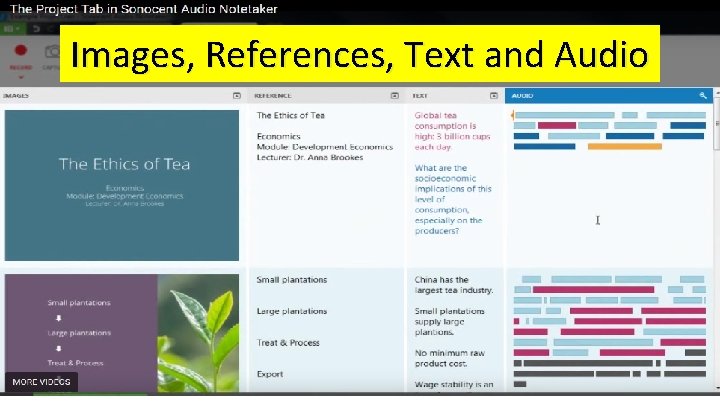This screenshot has height=405, width=720.
Task: Click the orange playback cursor marker in audio
Action: point(512,115)
